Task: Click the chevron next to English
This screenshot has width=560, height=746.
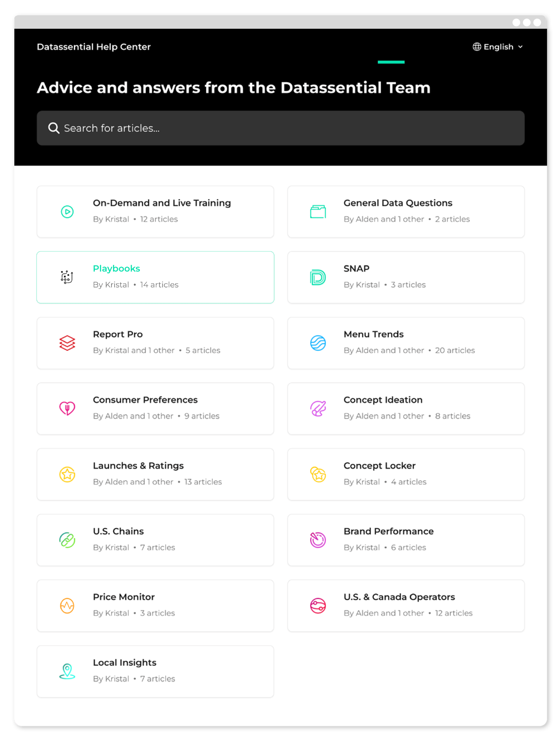Action: (520, 47)
